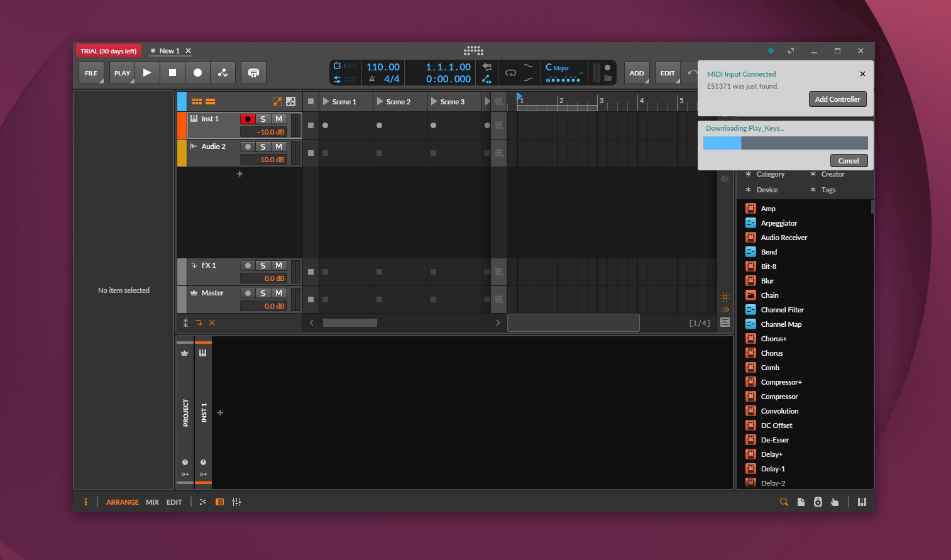Open the project panel document icon
Screen dimensions: 951x560
[801, 502]
